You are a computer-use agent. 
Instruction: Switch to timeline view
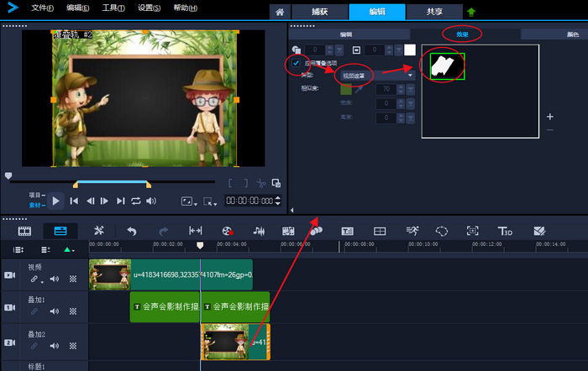click(x=60, y=231)
